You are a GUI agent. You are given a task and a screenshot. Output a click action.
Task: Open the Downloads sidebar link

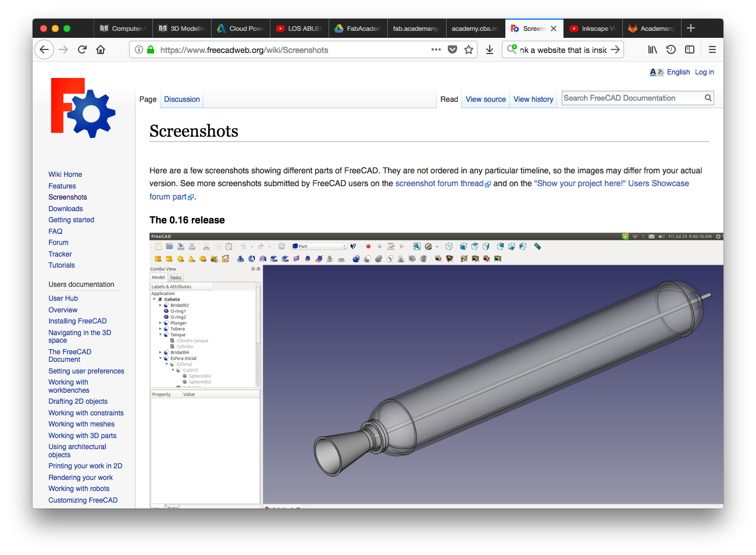pos(66,209)
